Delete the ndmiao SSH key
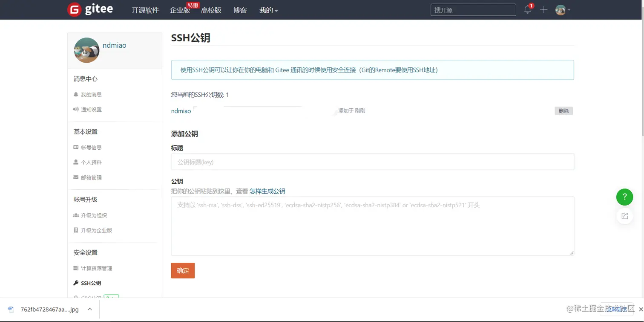This screenshot has height=322, width=644. coord(563,111)
